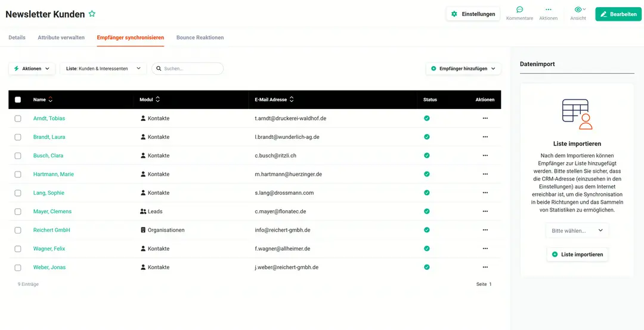Click the status checkmark for Busch, Clara
The width and height of the screenshot is (644, 330).
427,155
